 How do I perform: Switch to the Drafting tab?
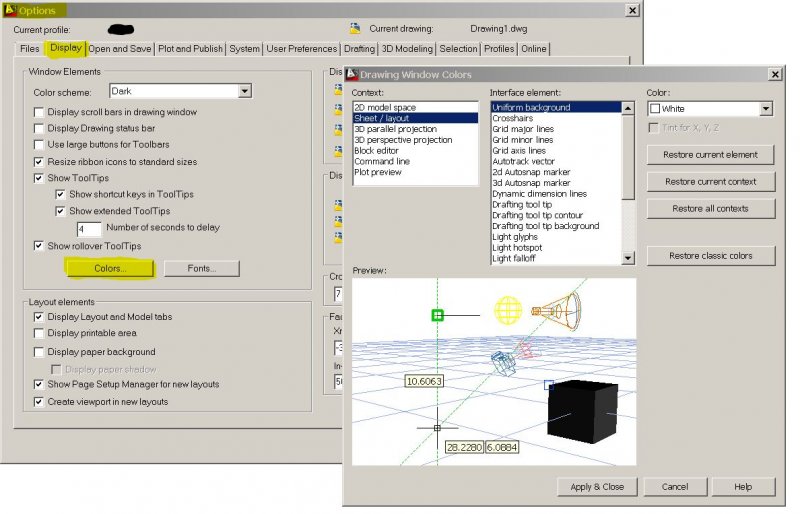(x=359, y=48)
